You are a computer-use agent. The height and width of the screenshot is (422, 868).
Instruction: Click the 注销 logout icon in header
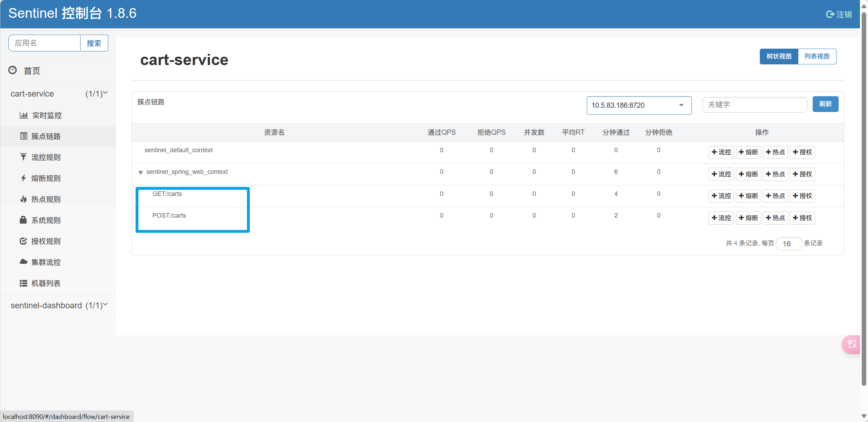pos(830,14)
